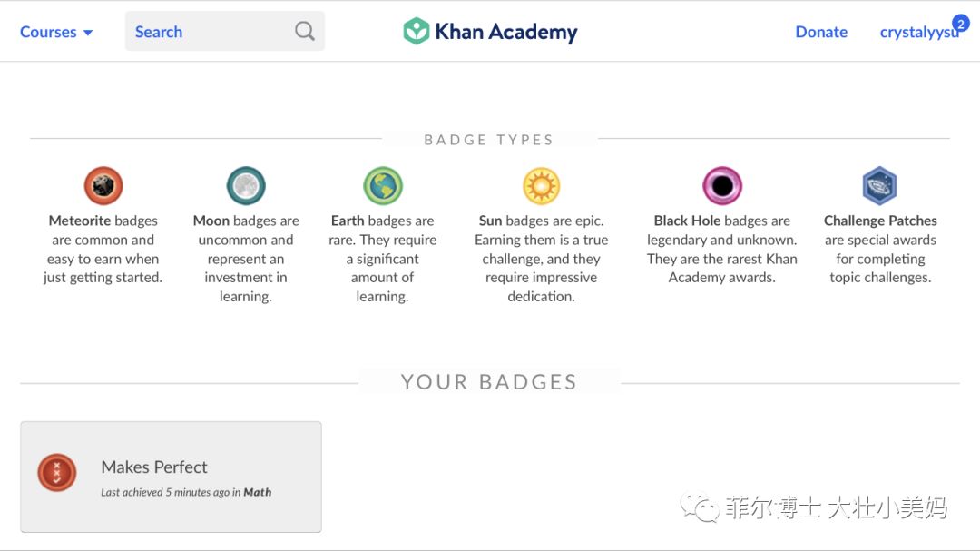Click the blue notification count badge
Screen dimensions: 980x551
(961, 23)
